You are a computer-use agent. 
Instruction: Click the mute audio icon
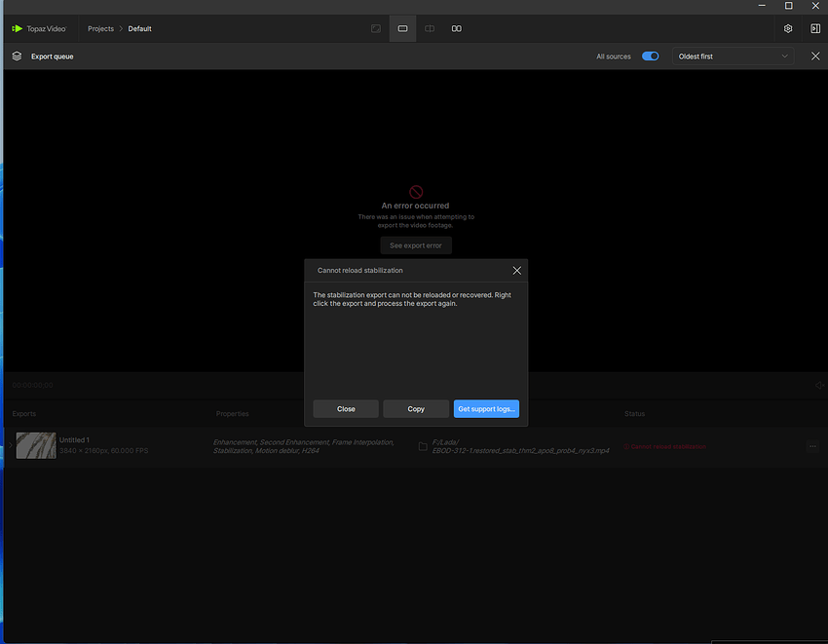(819, 385)
